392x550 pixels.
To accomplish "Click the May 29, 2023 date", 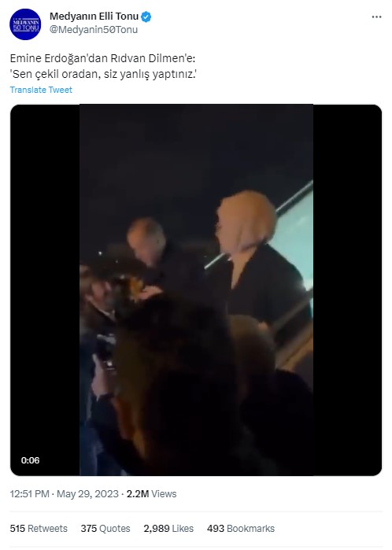I will tap(87, 494).
